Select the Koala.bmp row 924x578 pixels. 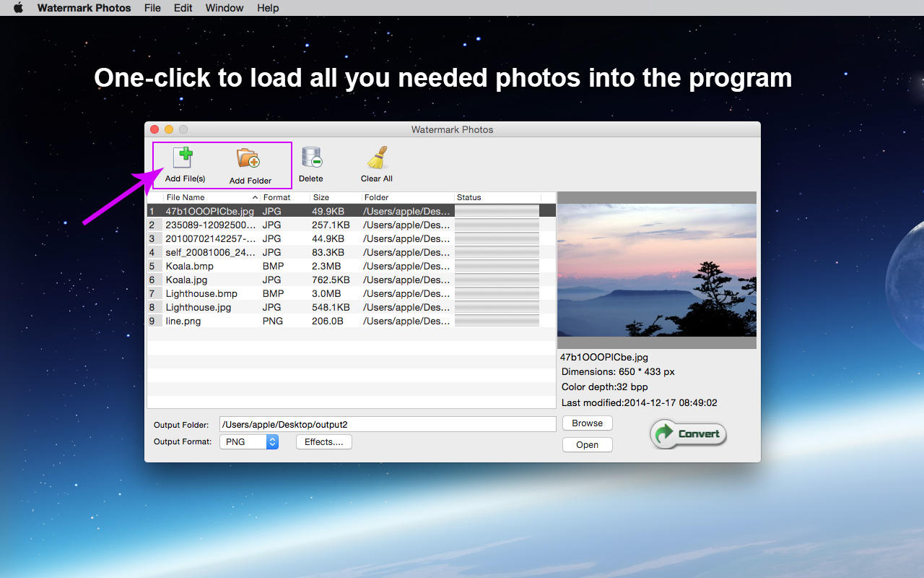[x=190, y=266]
